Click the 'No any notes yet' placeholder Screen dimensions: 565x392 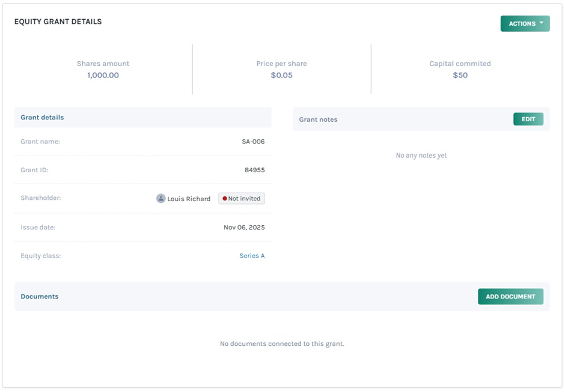(x=421, y=155)
